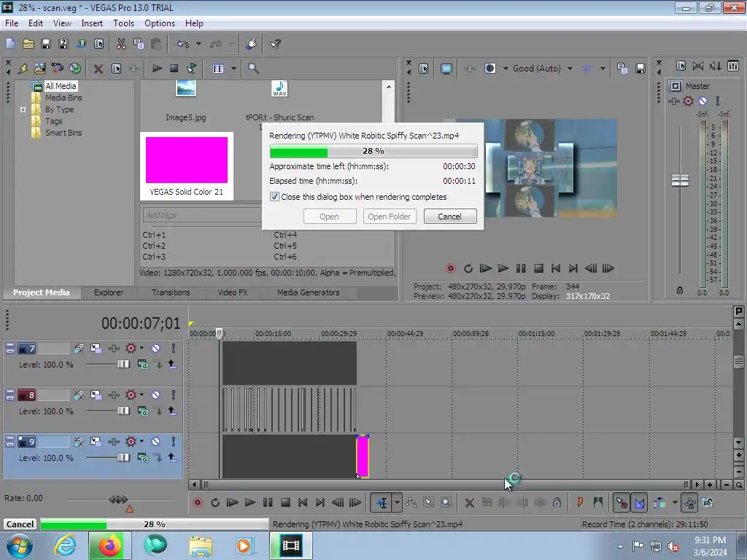The width and height of the screenshot is (747, 560).
Task: Open the Options menu
Action: pyautogui.click(x=160, y=23)
